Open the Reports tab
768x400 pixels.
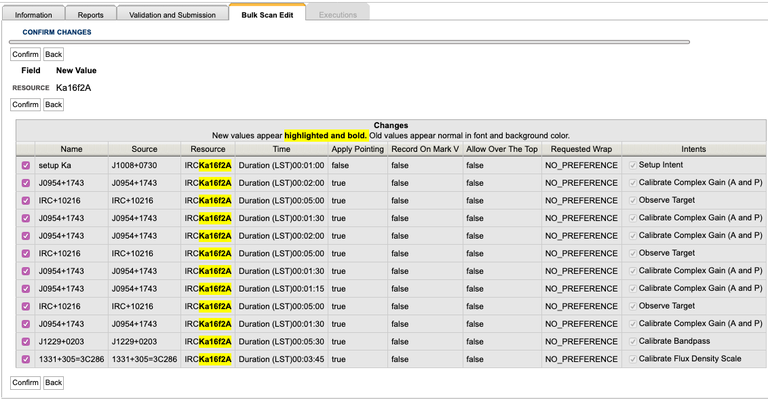pos(90,15)
